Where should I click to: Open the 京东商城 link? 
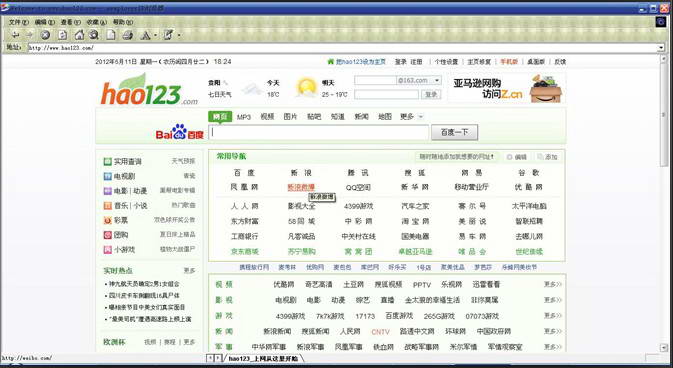click(245, 252)
